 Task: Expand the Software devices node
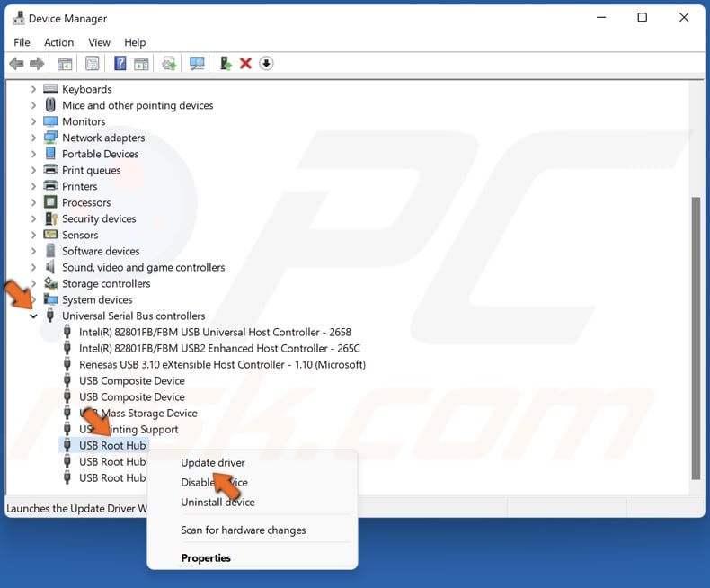coord(33,251)
